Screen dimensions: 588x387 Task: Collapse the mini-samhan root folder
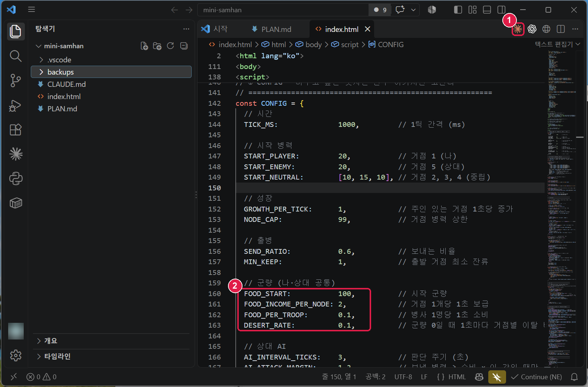click(64, 46)
